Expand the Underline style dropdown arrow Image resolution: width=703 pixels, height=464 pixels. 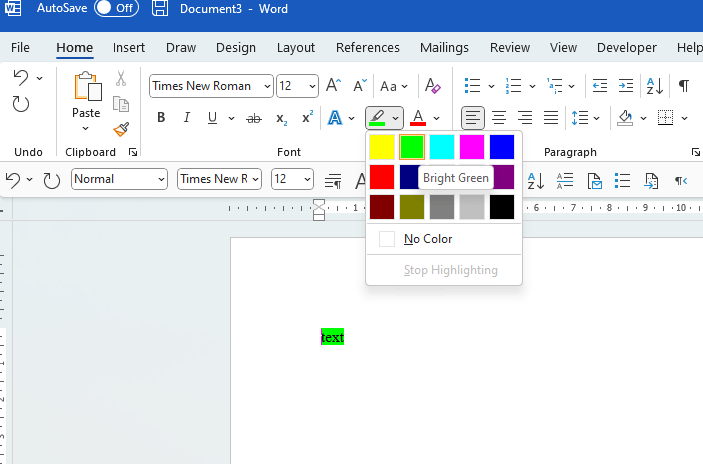(x=231, y=118)
